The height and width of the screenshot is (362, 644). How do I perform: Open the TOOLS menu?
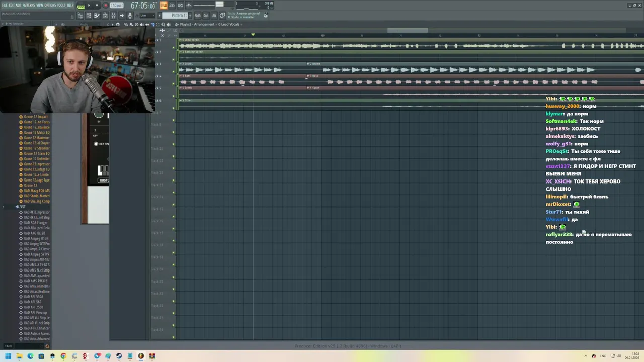(x=61, y=5)
